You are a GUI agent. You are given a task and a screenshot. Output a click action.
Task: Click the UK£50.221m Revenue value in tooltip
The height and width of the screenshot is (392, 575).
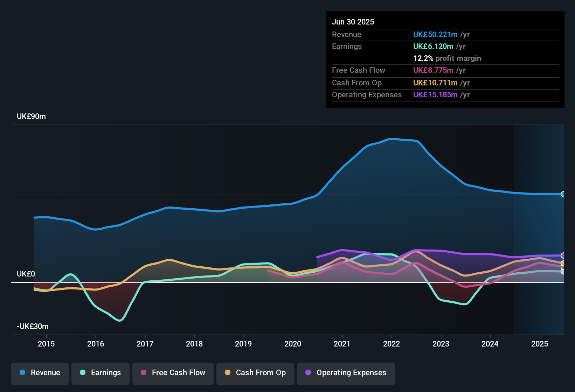(435, 35)
